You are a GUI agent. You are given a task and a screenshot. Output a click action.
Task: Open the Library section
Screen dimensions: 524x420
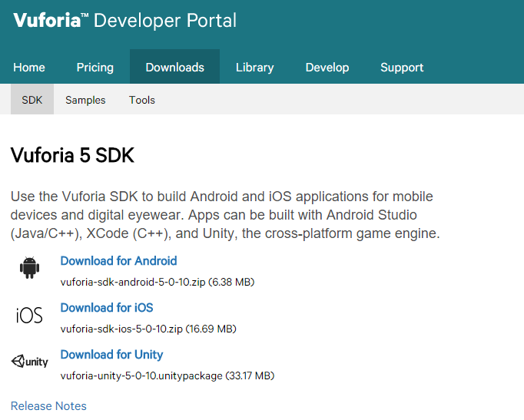254,68
